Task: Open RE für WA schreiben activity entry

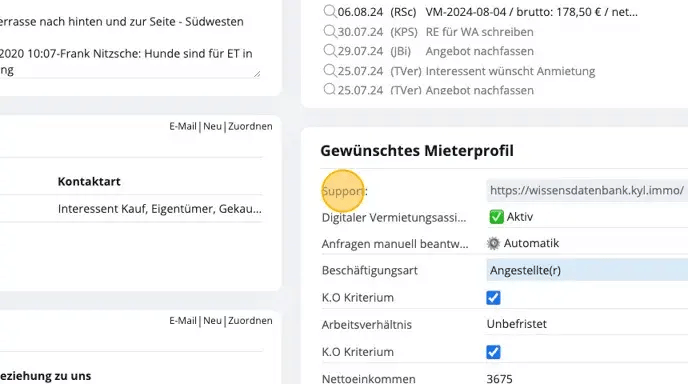Action: coord(480,32)
